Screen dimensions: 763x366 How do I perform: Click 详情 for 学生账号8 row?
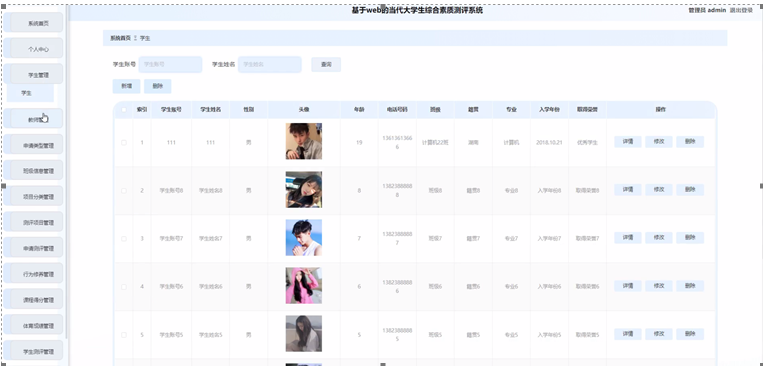(628, 190)
